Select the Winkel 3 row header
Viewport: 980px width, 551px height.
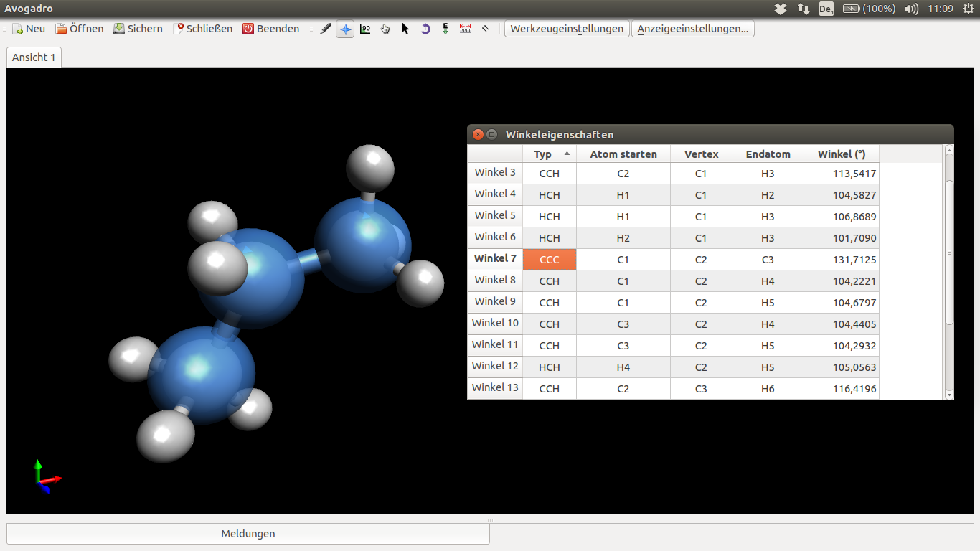(495, 173)
